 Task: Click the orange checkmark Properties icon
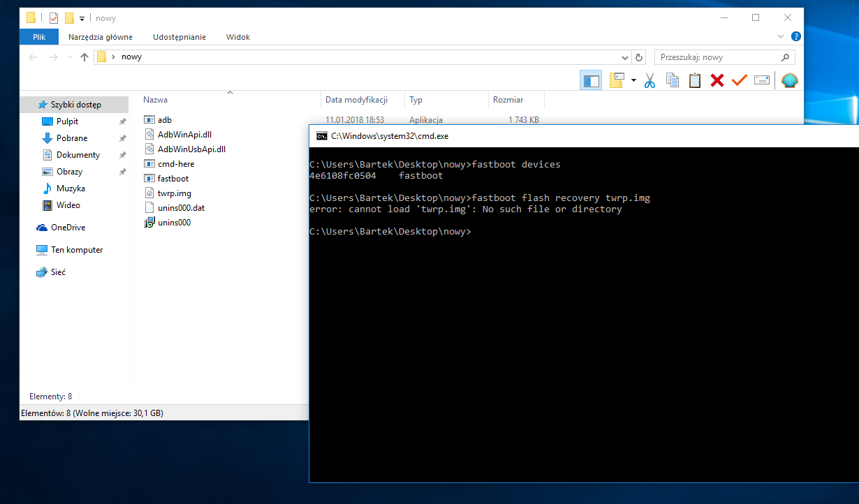pyautogui.click(x=739, y=81)
